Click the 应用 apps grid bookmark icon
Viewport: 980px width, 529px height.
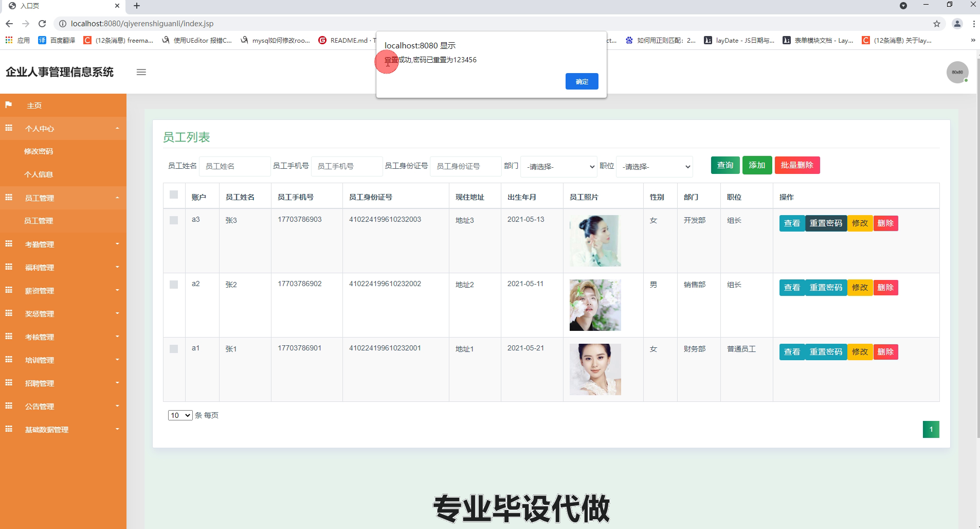9,40
